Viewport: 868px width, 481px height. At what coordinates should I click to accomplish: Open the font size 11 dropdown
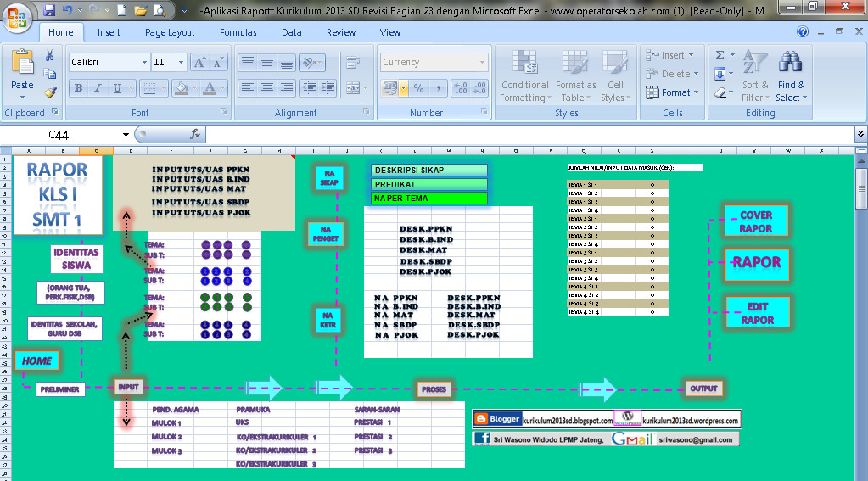[181, 62]
